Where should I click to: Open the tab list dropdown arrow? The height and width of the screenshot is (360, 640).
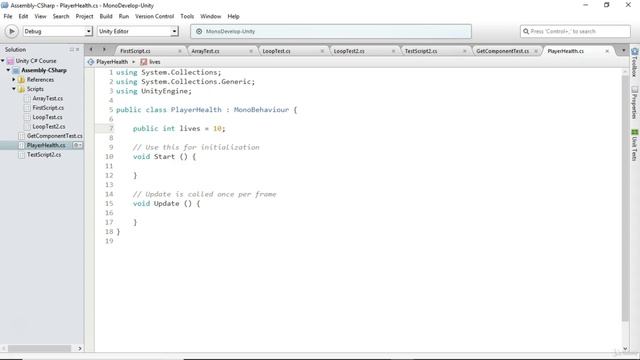click(623, 50)
